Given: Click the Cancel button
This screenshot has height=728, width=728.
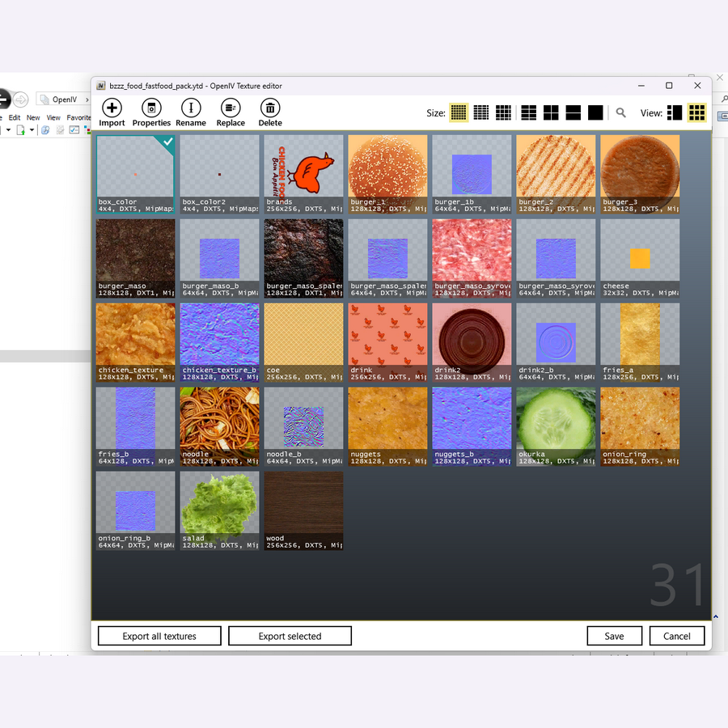Looking at the screenshot, I should click(x=676, y=636).
